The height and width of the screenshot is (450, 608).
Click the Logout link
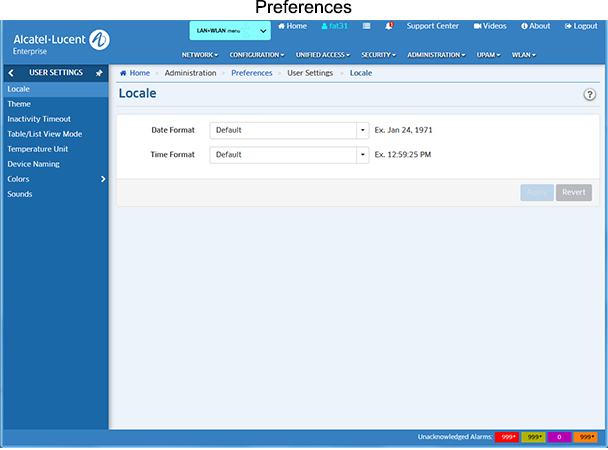click(580, 26)
